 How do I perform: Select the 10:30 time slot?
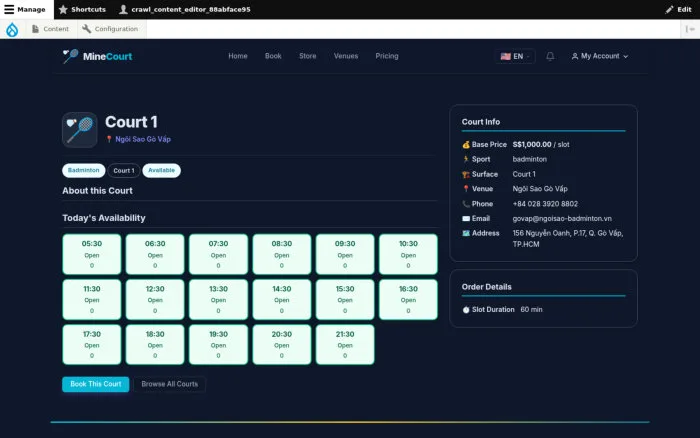tap(408, 254)
